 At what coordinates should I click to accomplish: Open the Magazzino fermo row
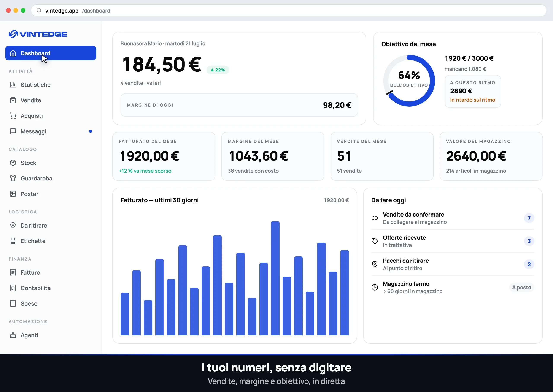(x=453, y=287)
